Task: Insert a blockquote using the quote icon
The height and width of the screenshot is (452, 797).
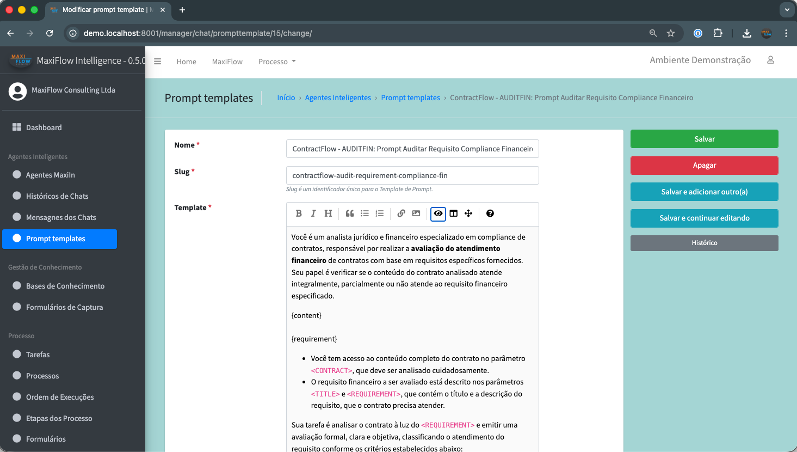Action: pos(350,214)
